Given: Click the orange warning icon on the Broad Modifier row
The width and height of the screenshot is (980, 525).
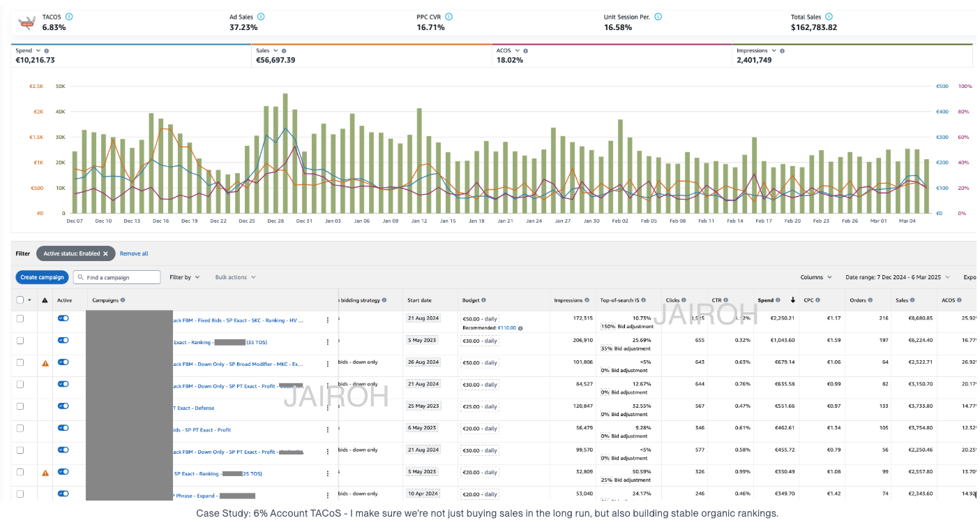Looking at the screenshot, I should 45,363.
